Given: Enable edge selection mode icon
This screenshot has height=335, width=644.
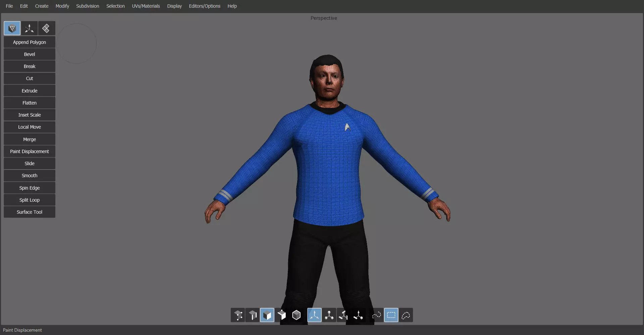Looking at the screenshot, I should pyautogui.click(x=252, y=315).
